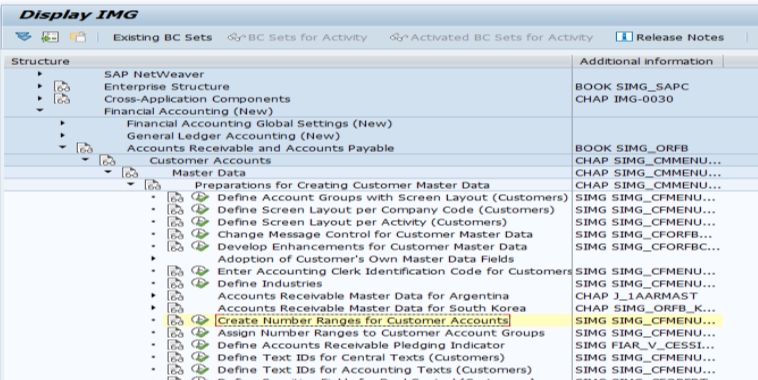Click SIMG FIAR_V_CESSI... additional info cell
758x380 pixels.
coord(644,345)
